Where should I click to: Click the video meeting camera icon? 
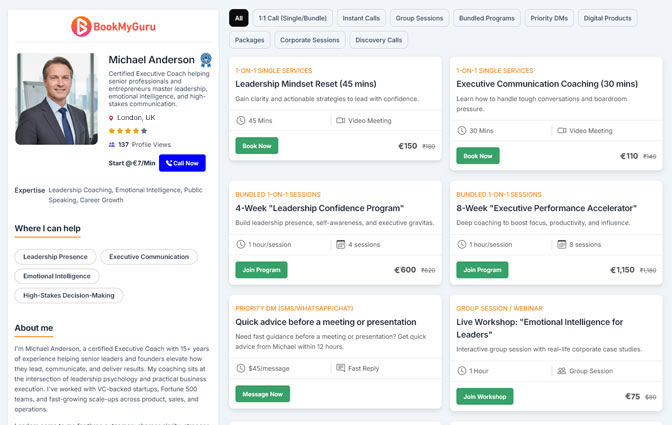(340, 120)
